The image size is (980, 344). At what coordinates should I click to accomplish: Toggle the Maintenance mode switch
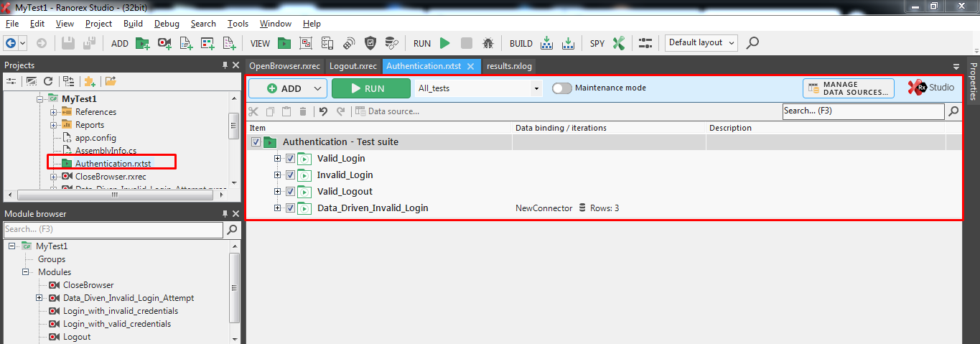pos(562,88)
